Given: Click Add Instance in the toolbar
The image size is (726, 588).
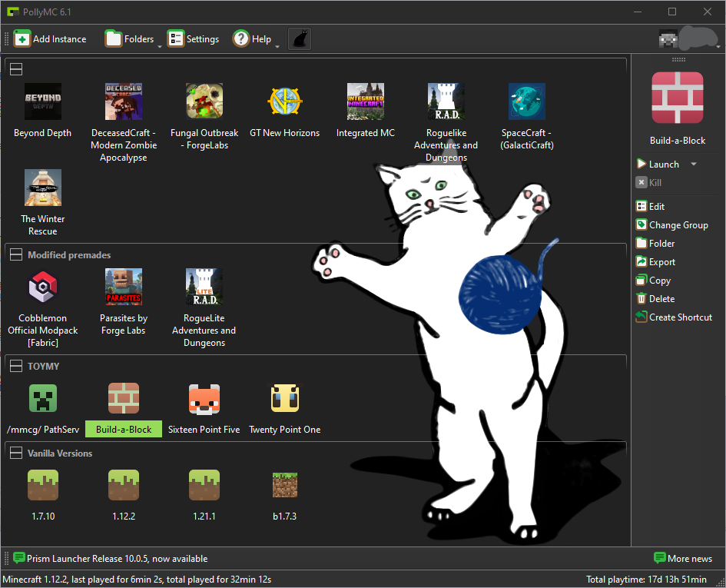Looking at the screenshot, I should tap(50, 39).
